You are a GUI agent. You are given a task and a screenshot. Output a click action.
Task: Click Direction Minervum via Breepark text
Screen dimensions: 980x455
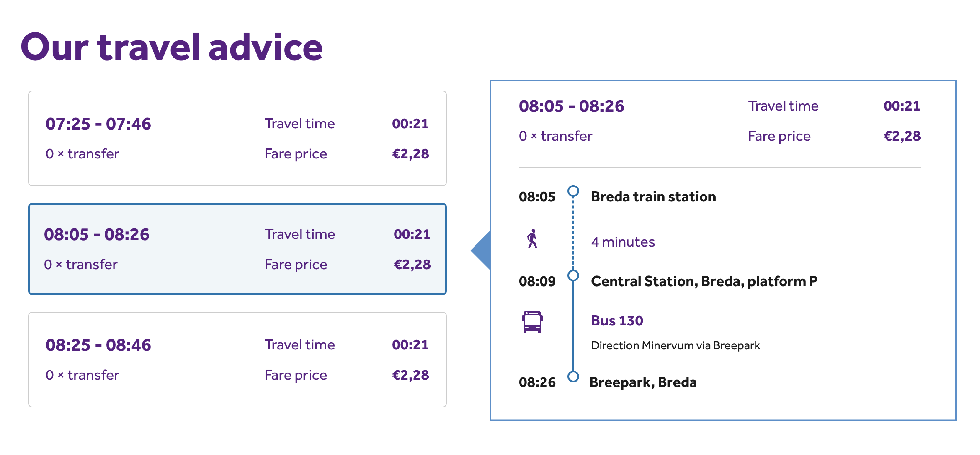(675, 345)
